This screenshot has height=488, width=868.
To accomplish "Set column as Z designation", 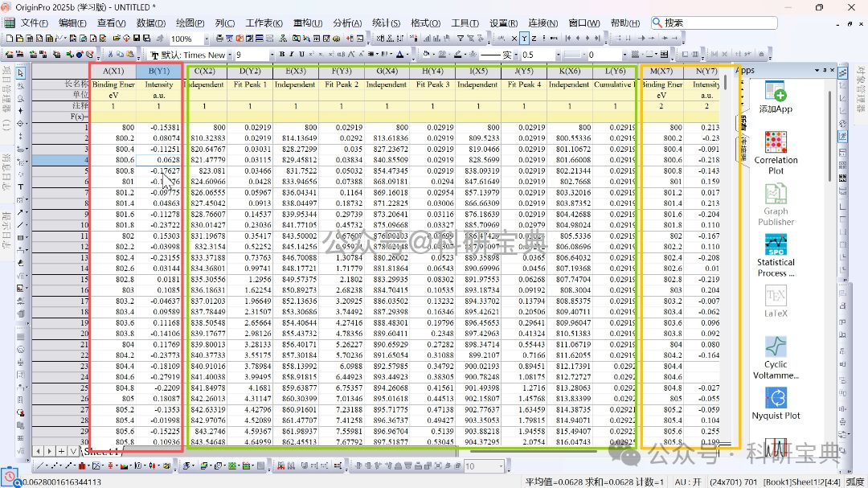I will coord(534,38).
